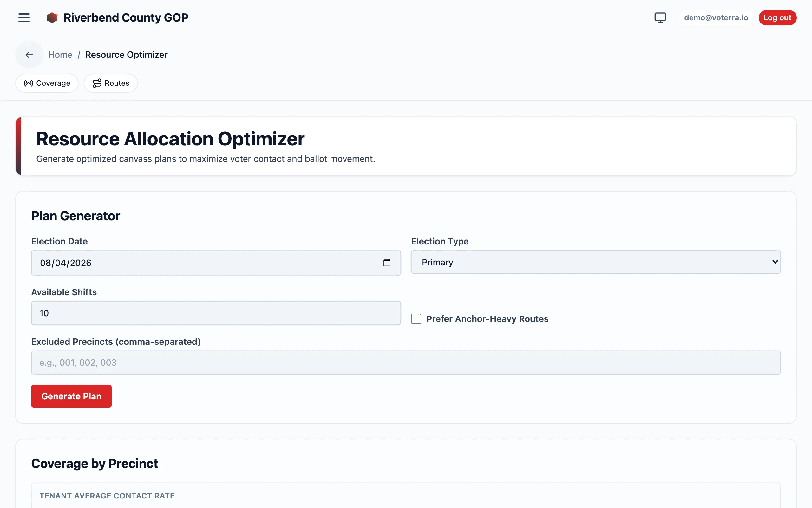The height and width of the screenshot is (508, 812).
Task: Click the Coverage by Precinct heading
Action: [x=95, y=464]
